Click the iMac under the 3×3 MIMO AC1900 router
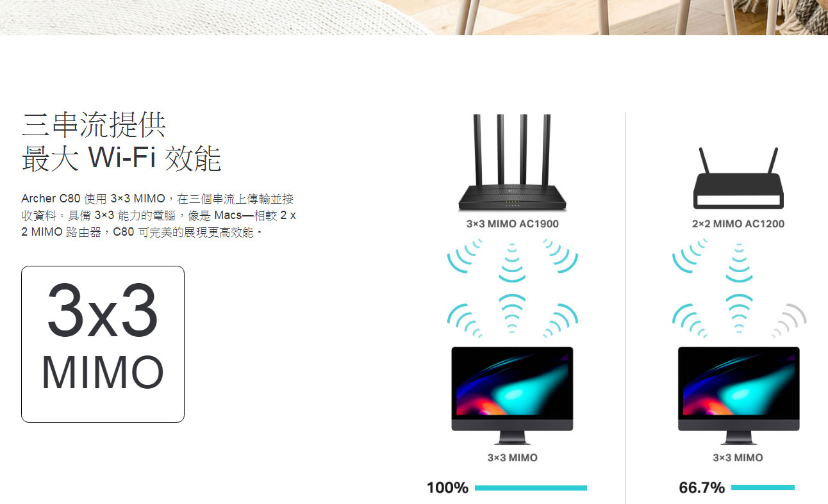Viewport: 828px width, 504px height. tap(512, 396)
